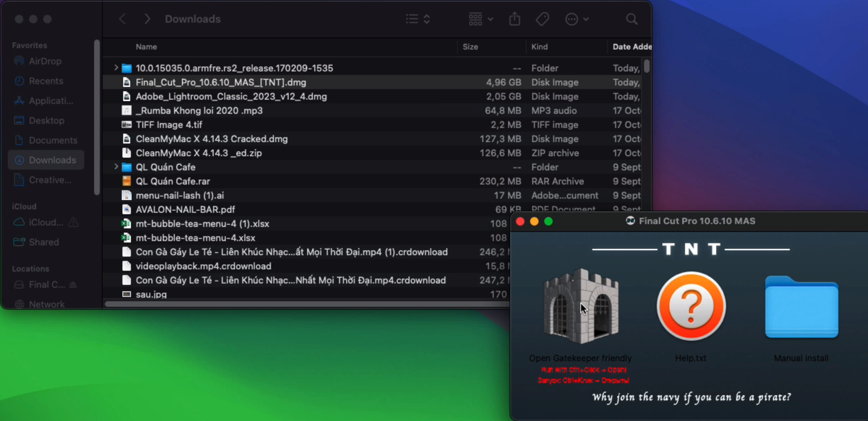Screen dimensions: 868x421
Task: Sort files by Date Added column
Action: point(632,47)
